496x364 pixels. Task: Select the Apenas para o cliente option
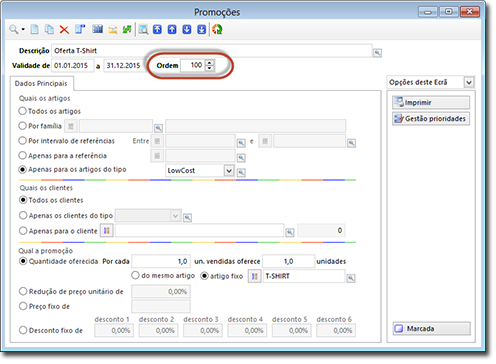pyautogui.click(x=23, y=231)
